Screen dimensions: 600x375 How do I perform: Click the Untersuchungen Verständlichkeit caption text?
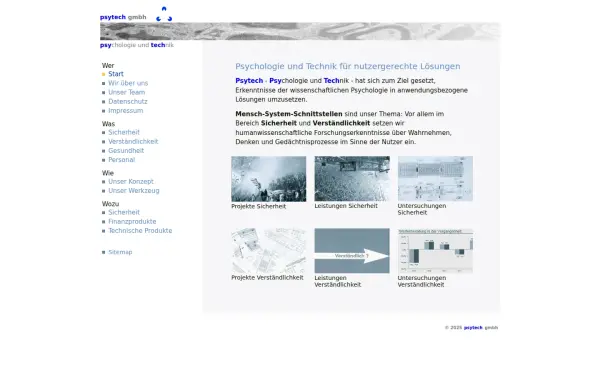[422, 282]
